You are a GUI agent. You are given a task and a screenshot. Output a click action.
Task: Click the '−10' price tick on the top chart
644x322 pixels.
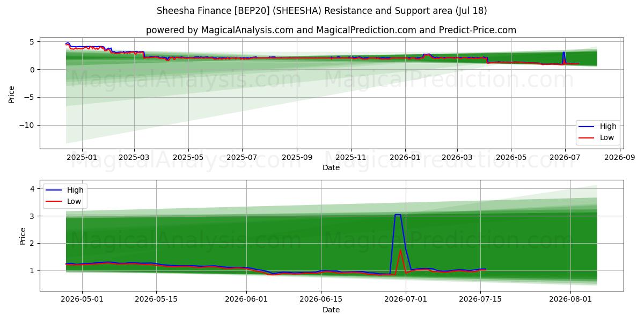(27, 125)
